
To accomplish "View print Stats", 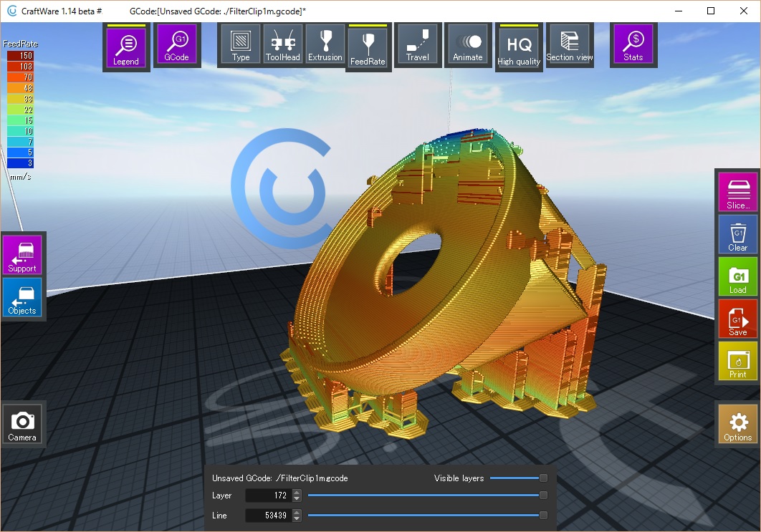I will tap(633, 44).
